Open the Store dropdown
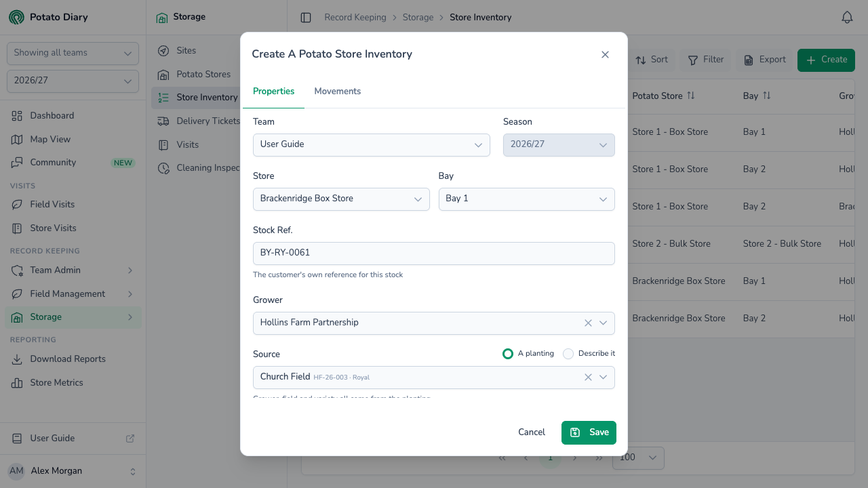868x488 pixels. click(x=341, y=199)
